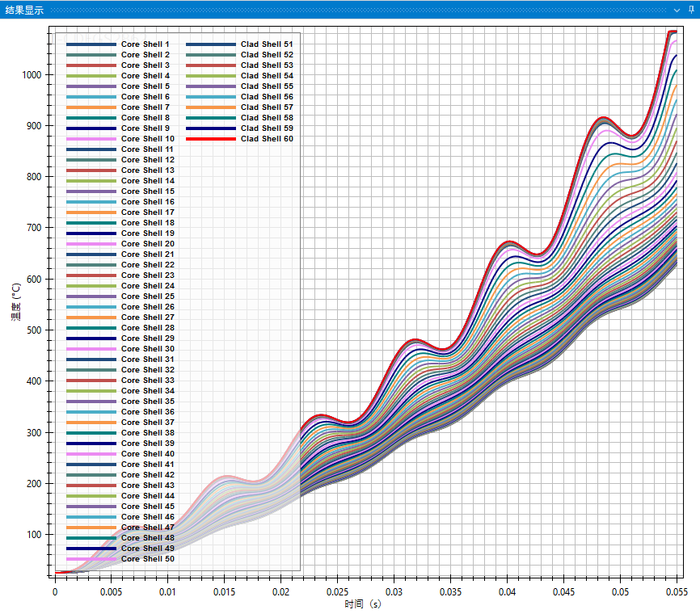The width and height of the screenshot is (700, 614).
Task: Click the 0.055 X-axis tick label
Action: [x=676, y=591]
